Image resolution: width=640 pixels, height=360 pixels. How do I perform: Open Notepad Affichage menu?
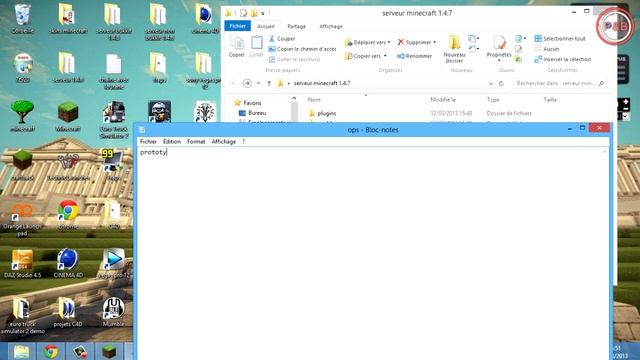point(224,142)
